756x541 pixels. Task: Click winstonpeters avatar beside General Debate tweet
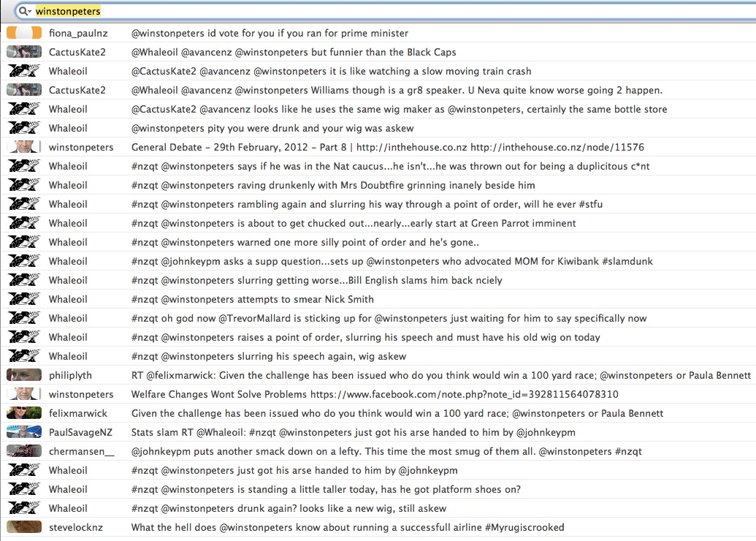tap(24, 147)
